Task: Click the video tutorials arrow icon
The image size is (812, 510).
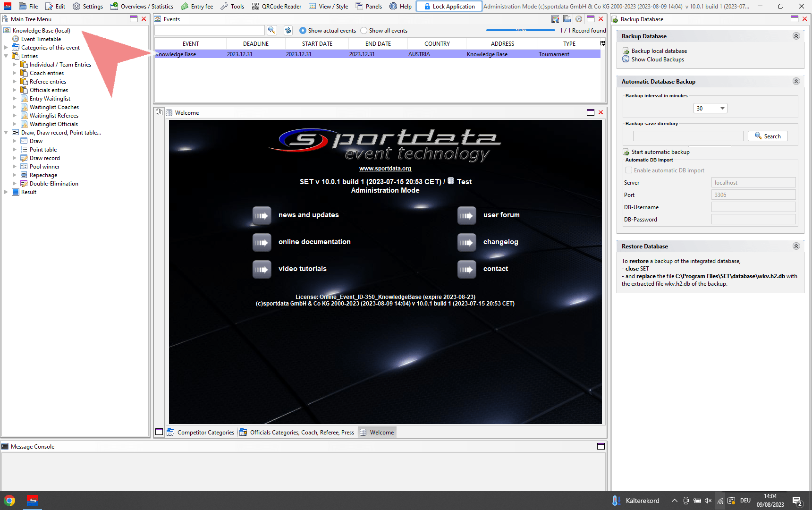Action: [x=262, y=269]
